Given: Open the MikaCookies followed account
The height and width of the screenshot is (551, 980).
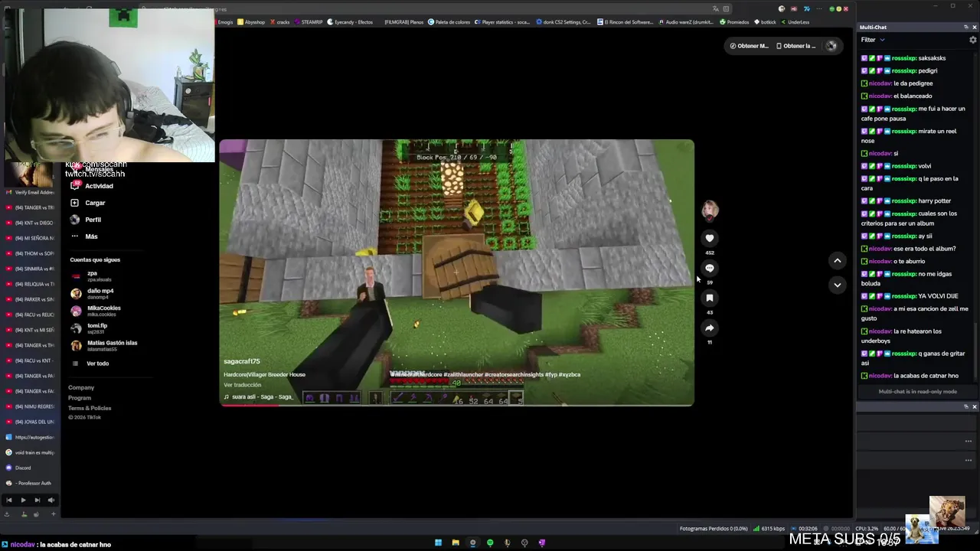Looking at the screenshot, I should [96, 311].
